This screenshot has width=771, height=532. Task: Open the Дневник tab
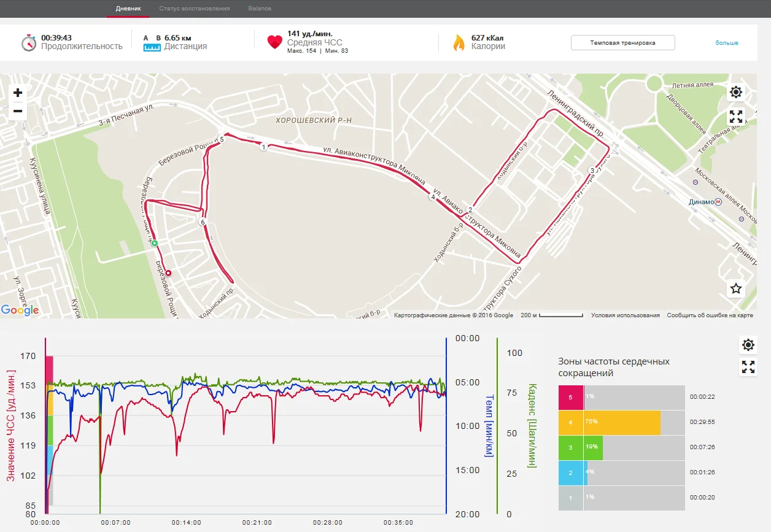point(128,9)
